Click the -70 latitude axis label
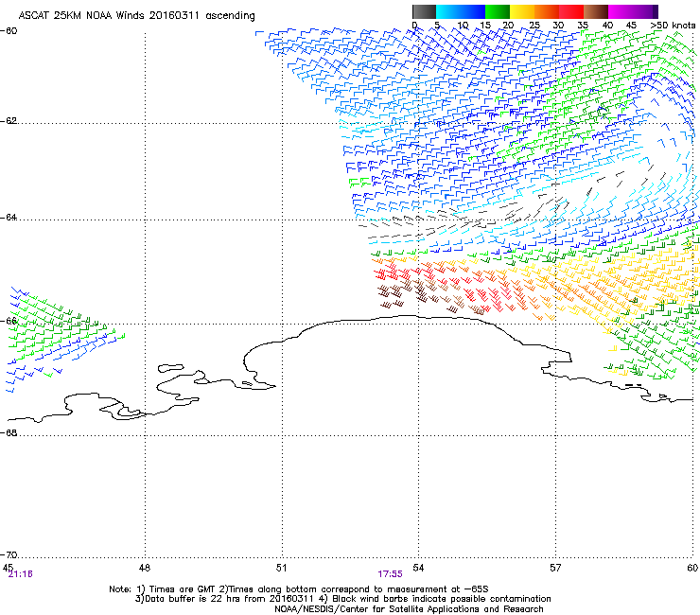Image resolution: width=700 pixels, height=615 pixels. point(9,554)
